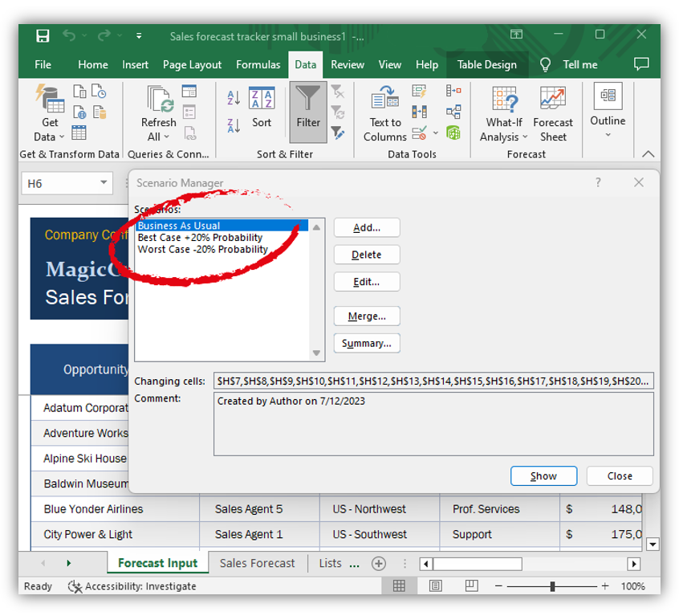Image resolution: width=679 pixels, height=616 pixels.
Task: Click the Recent Sources icon
Action: 99,91
